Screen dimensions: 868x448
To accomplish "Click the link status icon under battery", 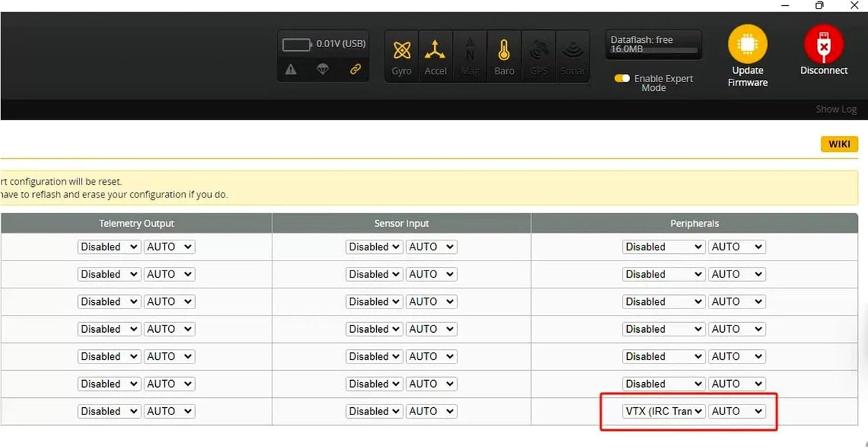I will 355,69.
